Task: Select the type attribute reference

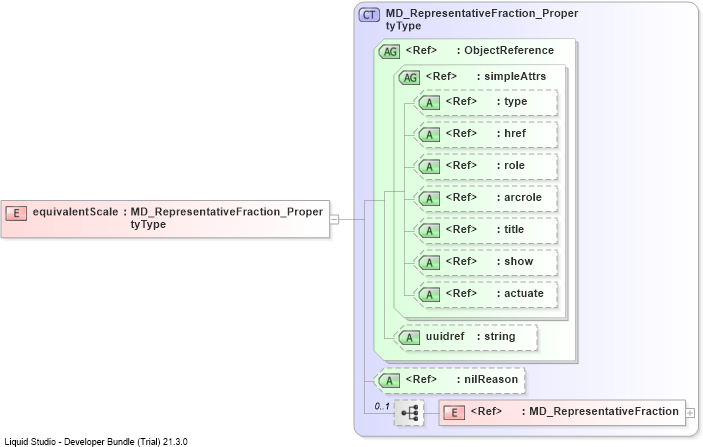Action: tap(486, 102)
